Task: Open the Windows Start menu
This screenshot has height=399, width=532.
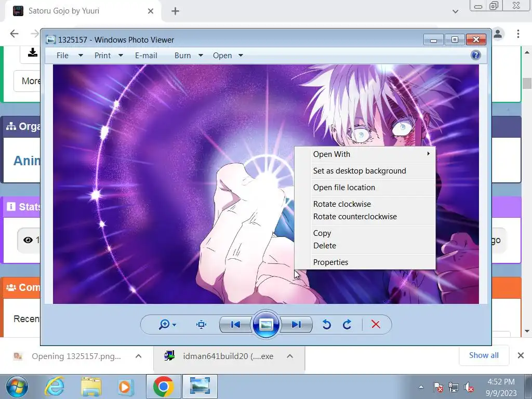Action: coord(17,387)
